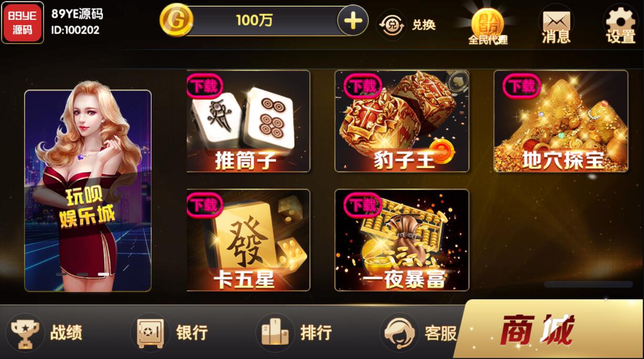Open the 设置 settings gear icon
Viewport: 644px width, 359px height.
pyautogui.click(x=620, y=24)
